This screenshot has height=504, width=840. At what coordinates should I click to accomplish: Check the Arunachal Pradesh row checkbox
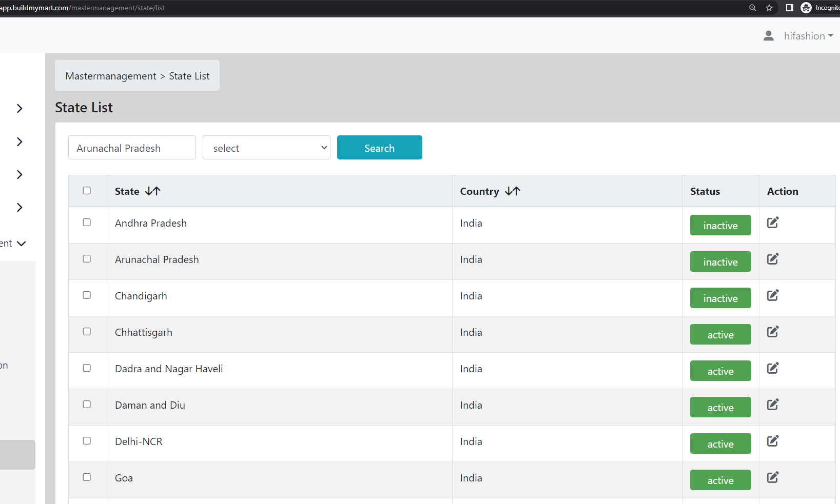coord(87,259)
